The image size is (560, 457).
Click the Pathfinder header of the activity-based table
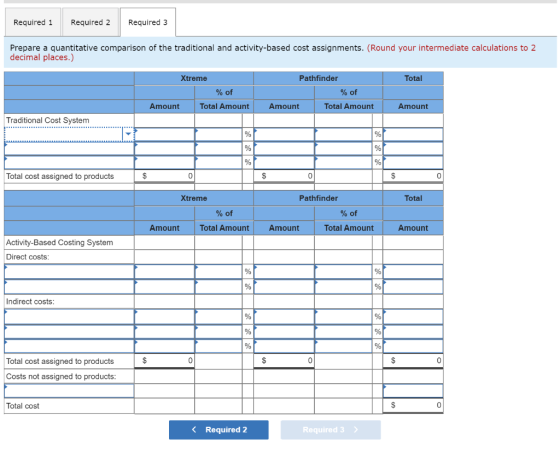coord(318,198)
